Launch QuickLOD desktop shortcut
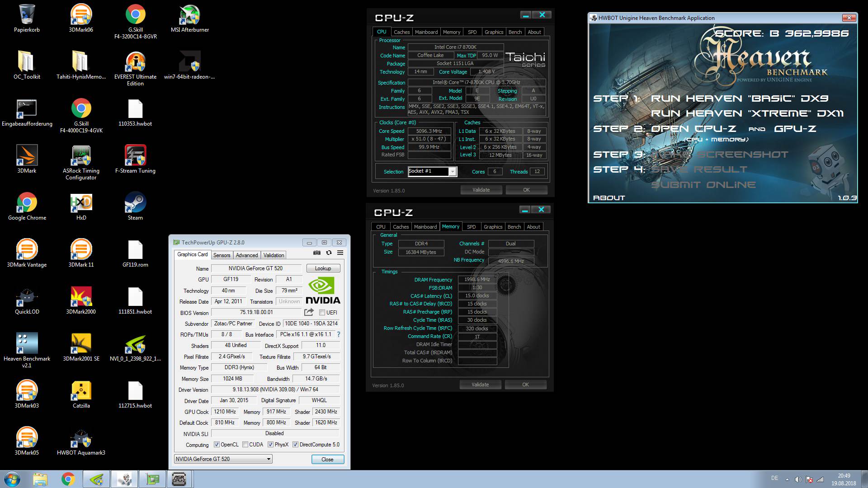The width and height of the screenshot is (868, 488). click(x=27, y=300)
